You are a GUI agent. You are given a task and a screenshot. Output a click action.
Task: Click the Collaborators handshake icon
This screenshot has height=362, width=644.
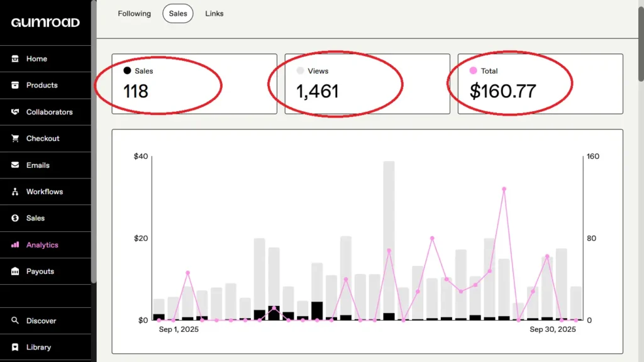click(x=15, y=112)
